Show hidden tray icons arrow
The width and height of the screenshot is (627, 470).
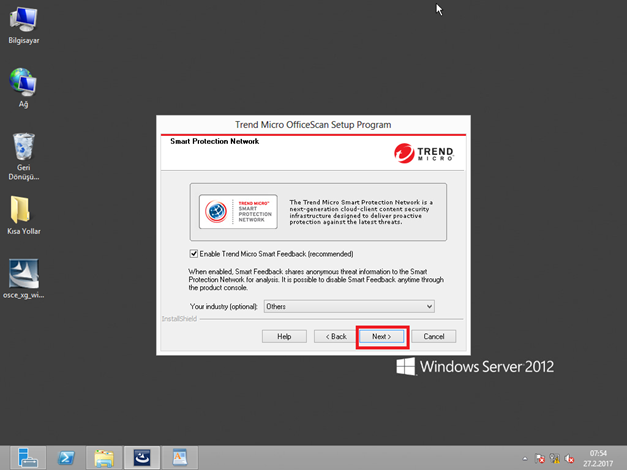coord(525,459)
